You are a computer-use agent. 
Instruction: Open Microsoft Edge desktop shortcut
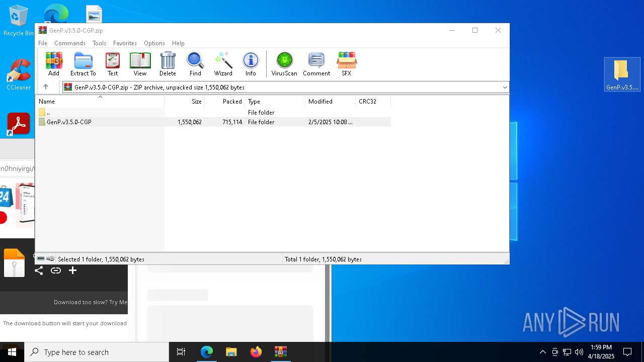point(56,14)
